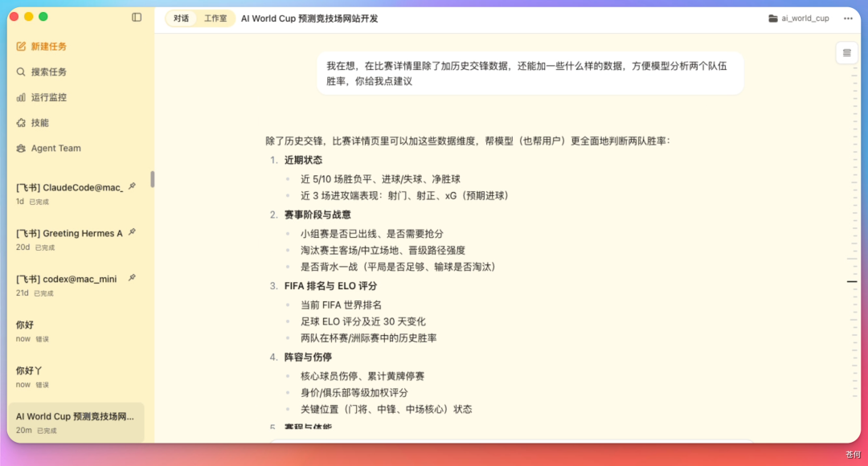The height and width of the screenshot is (466, 868).
Task: Unpin the ClaudeCode@mac_ task pin
Action: coord(133,186)
